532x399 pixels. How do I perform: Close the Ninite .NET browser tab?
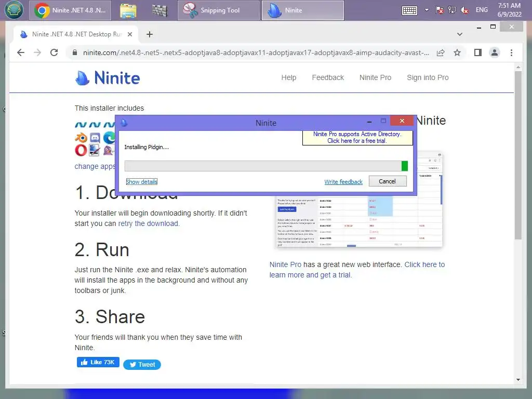[x=129, y=34]
